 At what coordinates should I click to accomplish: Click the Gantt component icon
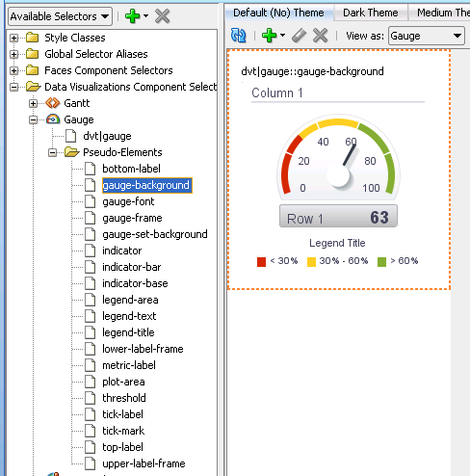coord(52,103)
